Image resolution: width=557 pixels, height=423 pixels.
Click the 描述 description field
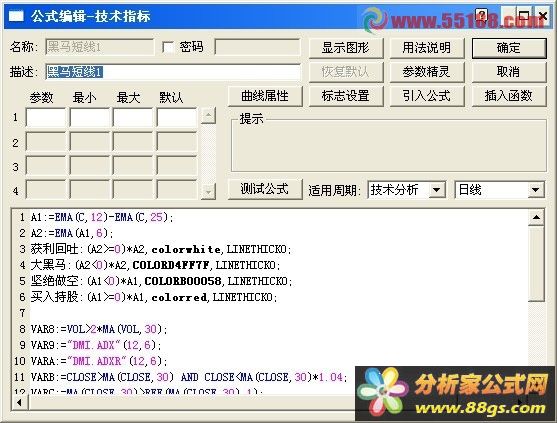(173, 72)
